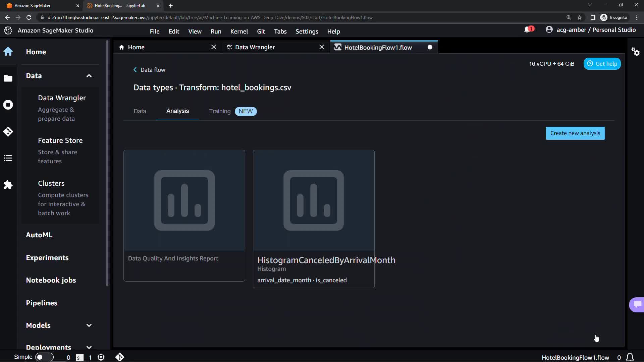644x362 pixels.
Task: Click the notifications bell with badge
Action: [x=528, y=30]
